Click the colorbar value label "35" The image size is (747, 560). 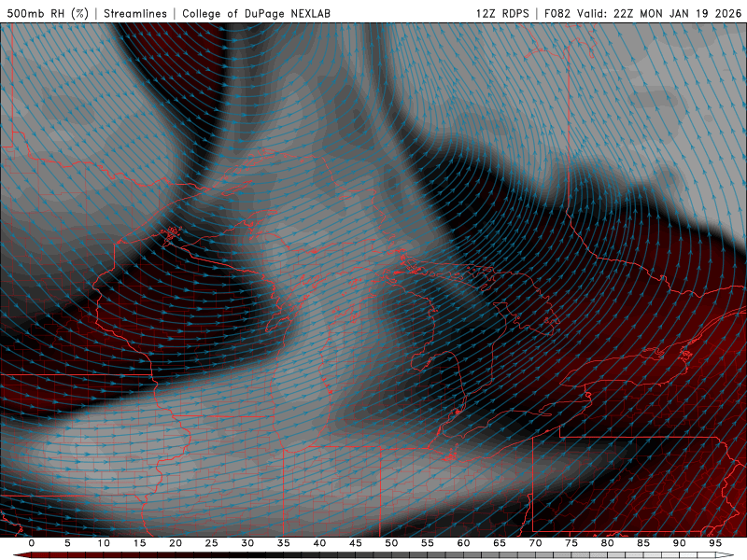click(284, 543)
